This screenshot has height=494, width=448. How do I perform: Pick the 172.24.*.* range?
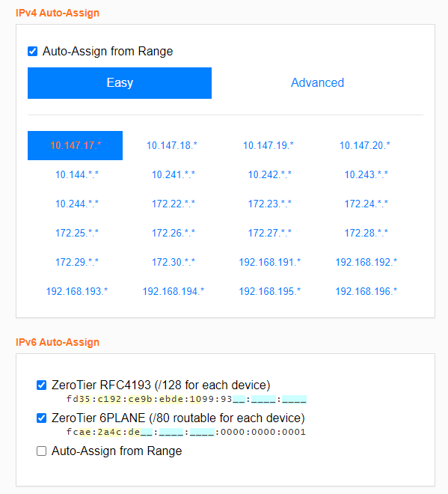tap(366, 204)
